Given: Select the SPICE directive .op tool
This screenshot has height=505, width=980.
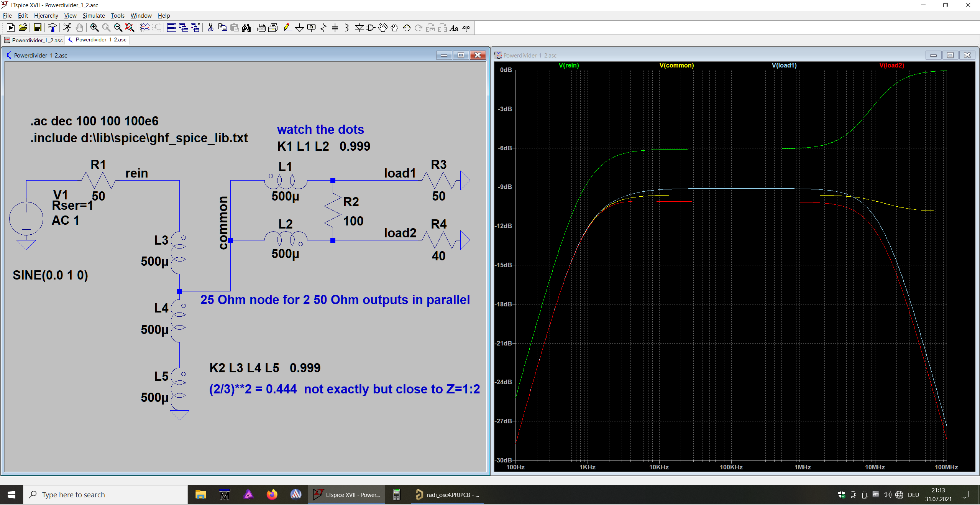Looking at the screenshot, I should point(466,28).
